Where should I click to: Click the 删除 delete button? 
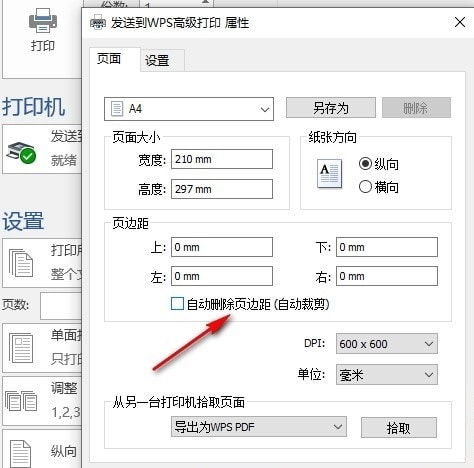[x=416, y=108]
